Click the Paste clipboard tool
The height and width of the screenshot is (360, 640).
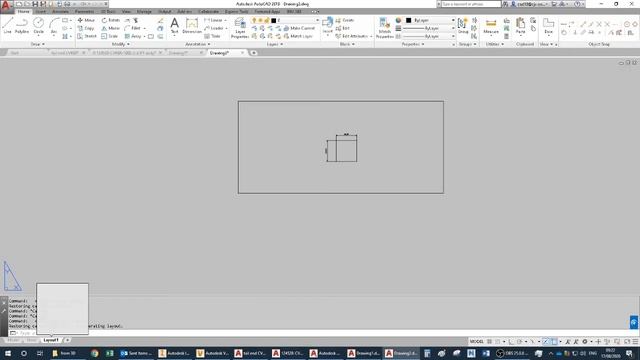(x=520, y=26)
